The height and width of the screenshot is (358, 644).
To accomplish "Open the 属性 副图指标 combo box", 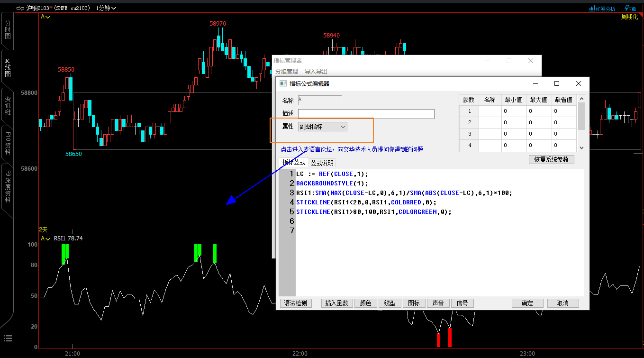I will tap(323, 127).
